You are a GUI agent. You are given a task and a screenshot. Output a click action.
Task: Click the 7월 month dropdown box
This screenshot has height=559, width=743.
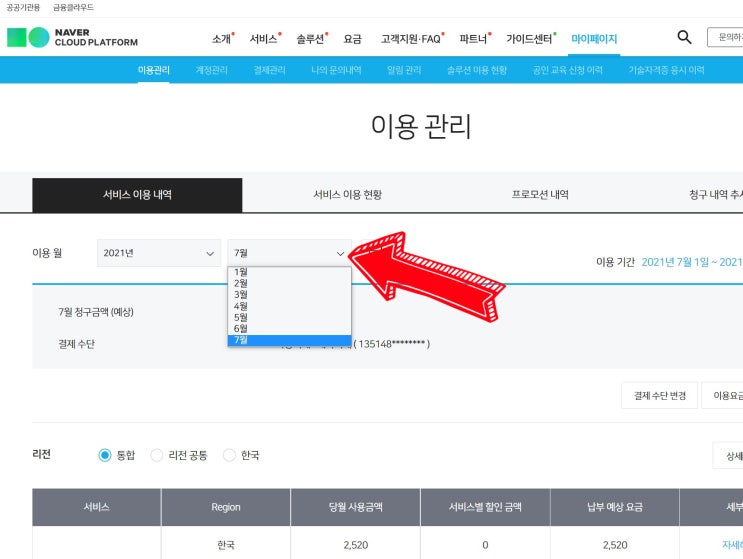[x=290, y=253]
